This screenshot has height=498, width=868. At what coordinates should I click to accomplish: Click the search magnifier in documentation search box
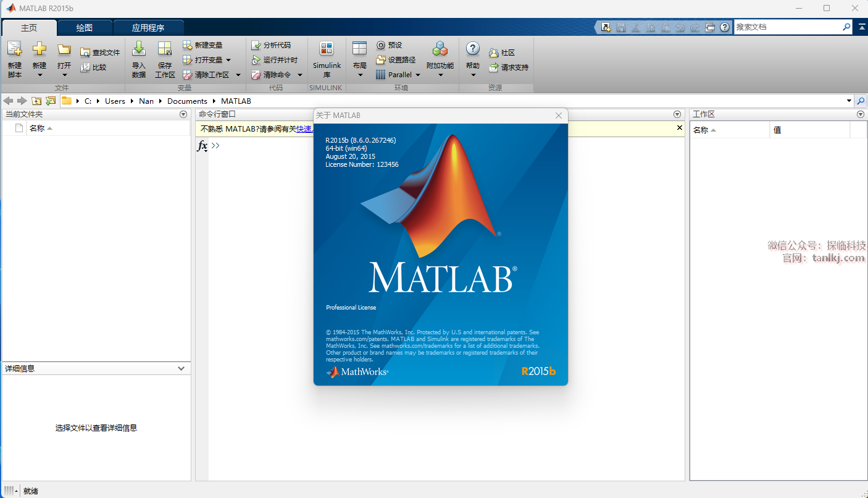(846, 27)
